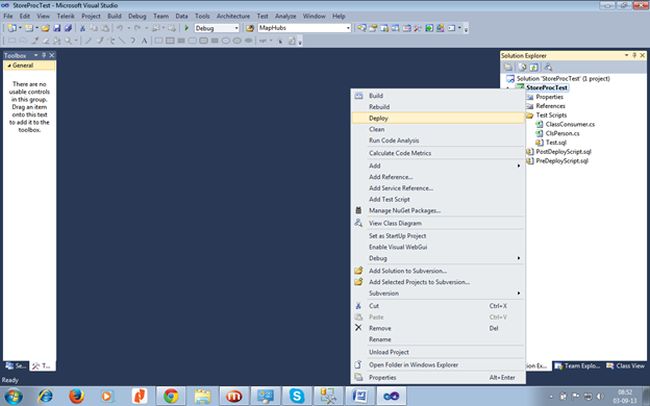This screenshot has height=406, width=650.
Task: Open the Debug configuration dropdown
Action: 237,28
